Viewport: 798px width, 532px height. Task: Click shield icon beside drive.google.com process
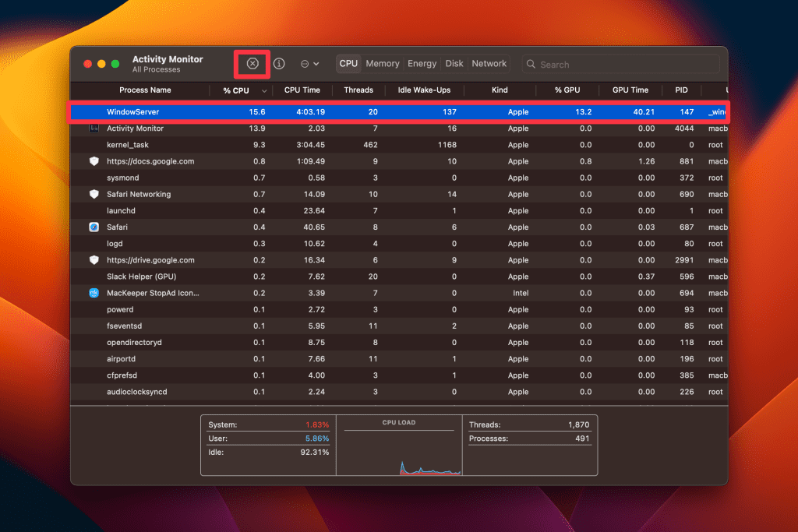coord(94,260)
